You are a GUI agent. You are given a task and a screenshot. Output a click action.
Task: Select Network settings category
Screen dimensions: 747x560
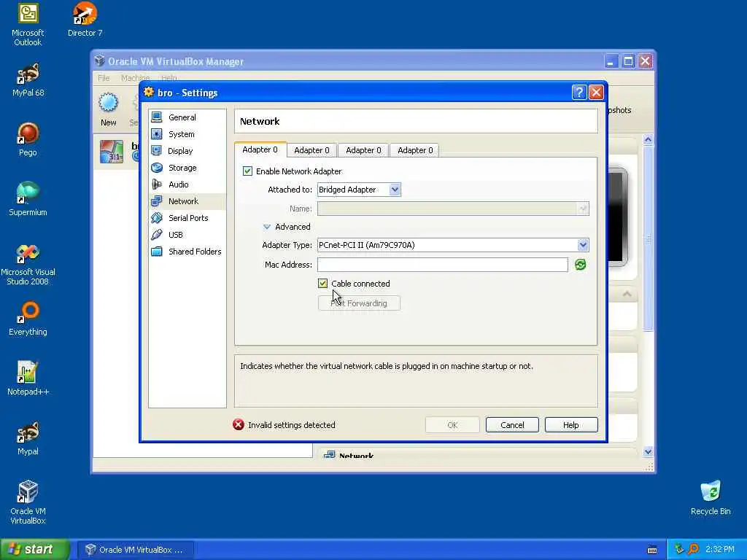tap(187, 201)
